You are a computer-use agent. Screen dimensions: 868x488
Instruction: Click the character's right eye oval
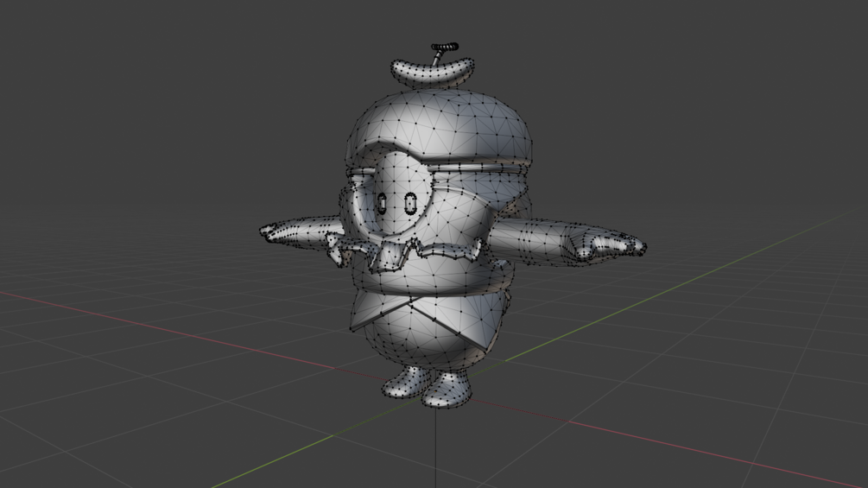tap(409, 204)
